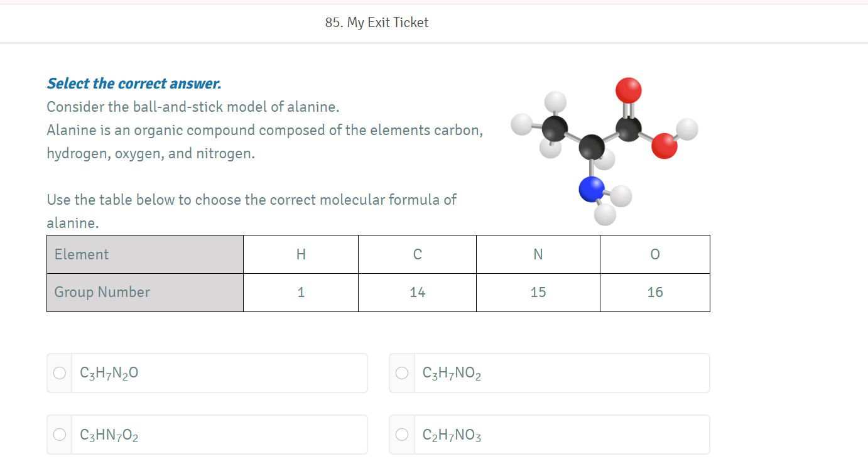Click the group number 14 cell
This screenshot has height=476, width=868.
pyautogui.click(x=417, y=293)
